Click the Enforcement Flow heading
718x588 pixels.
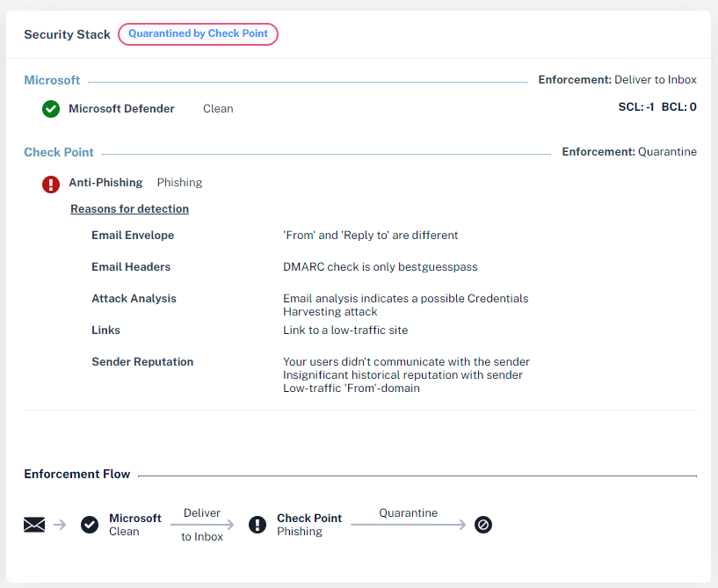pyautogui.click(x=77, y=474)
